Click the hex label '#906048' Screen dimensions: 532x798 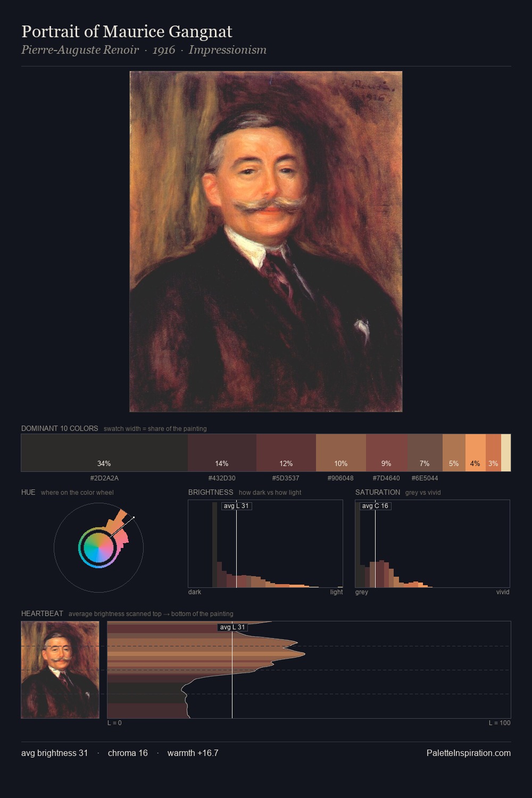tap(340, 478)
